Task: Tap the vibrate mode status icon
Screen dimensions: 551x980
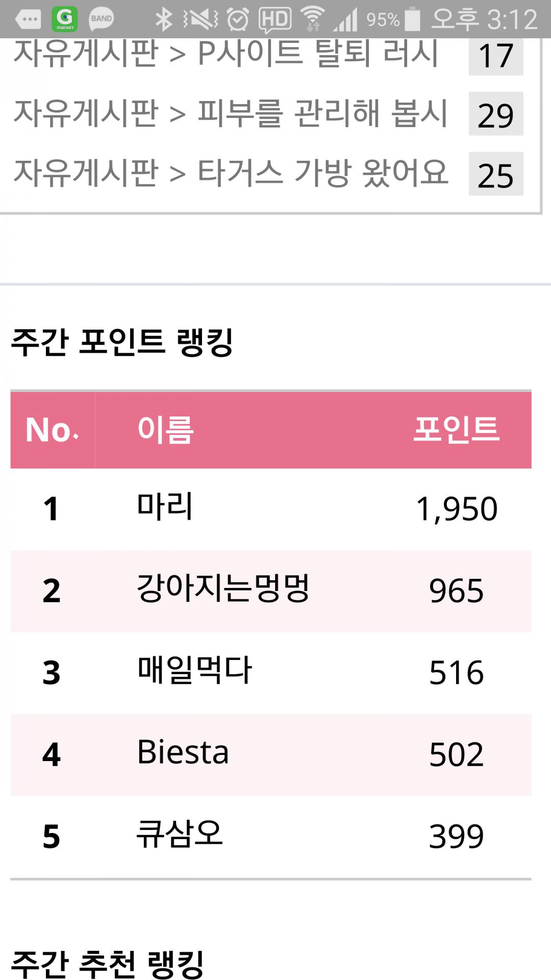Action: coord(201,19)
